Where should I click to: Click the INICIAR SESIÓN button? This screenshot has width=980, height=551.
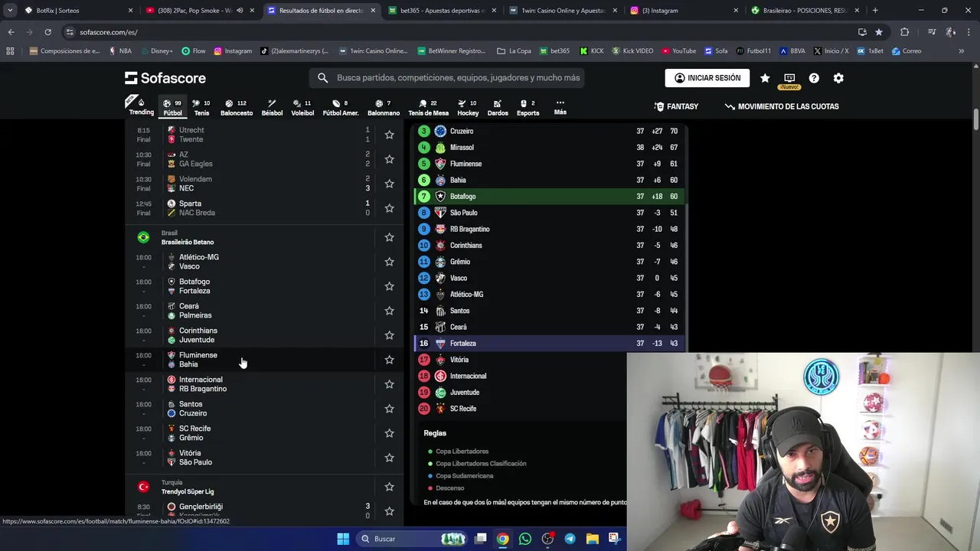pos(707,78)
